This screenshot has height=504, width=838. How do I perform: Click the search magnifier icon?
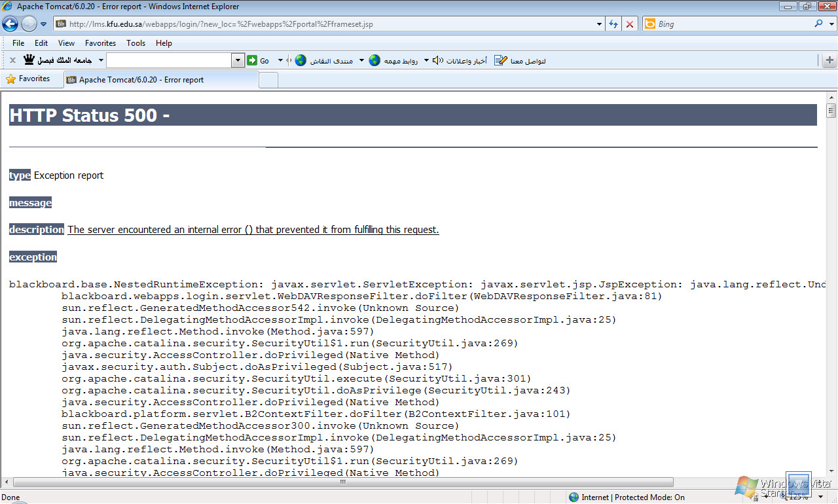819,24
